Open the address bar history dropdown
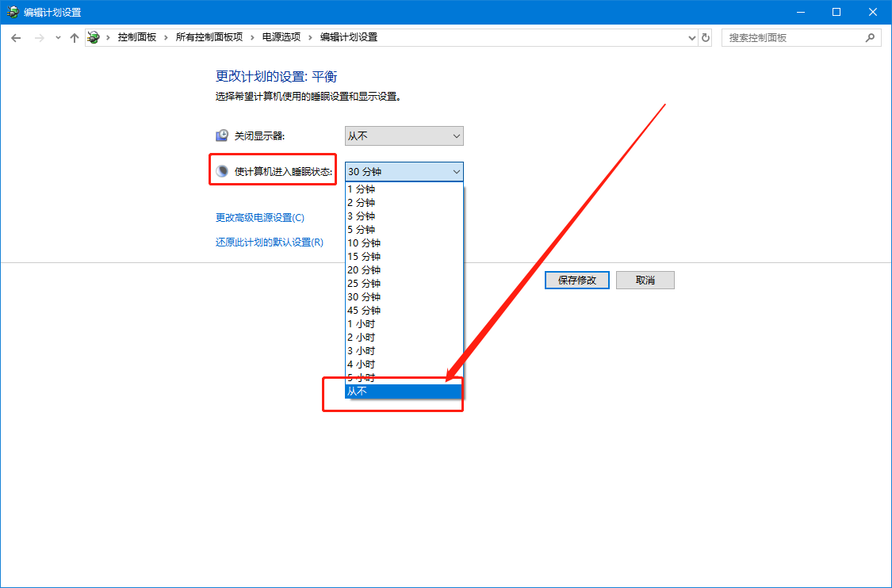The image size is (892, 588). pyautogui.click(x=691, y=37)
